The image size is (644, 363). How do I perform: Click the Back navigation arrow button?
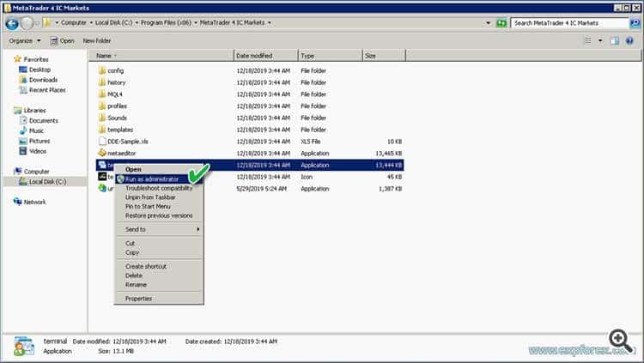coord(13,23)
